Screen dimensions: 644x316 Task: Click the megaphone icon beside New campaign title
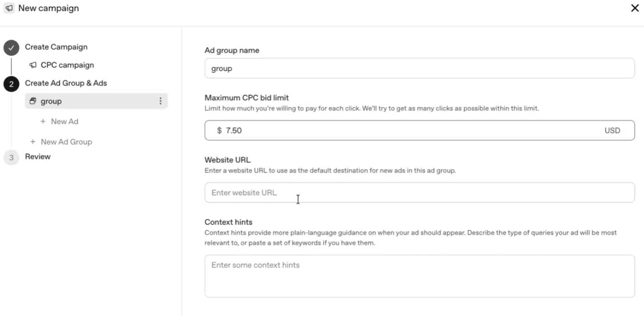click(9, 9)
